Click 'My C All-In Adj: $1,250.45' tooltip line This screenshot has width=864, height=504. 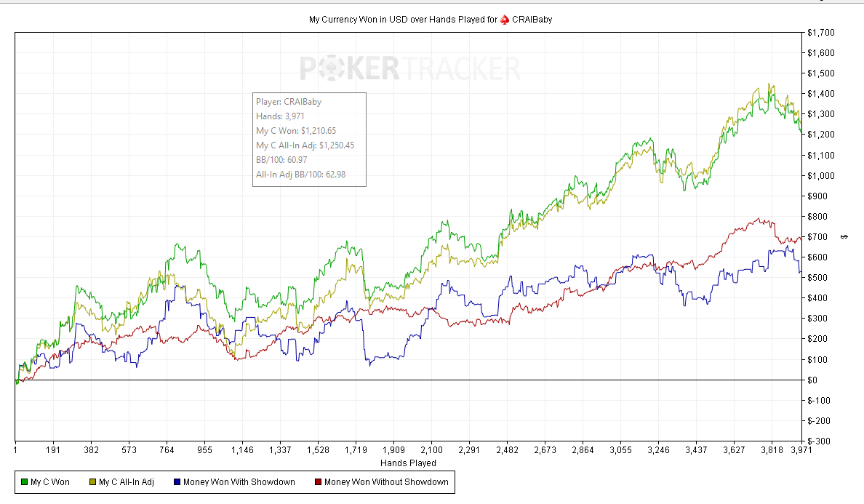point(305,145)
